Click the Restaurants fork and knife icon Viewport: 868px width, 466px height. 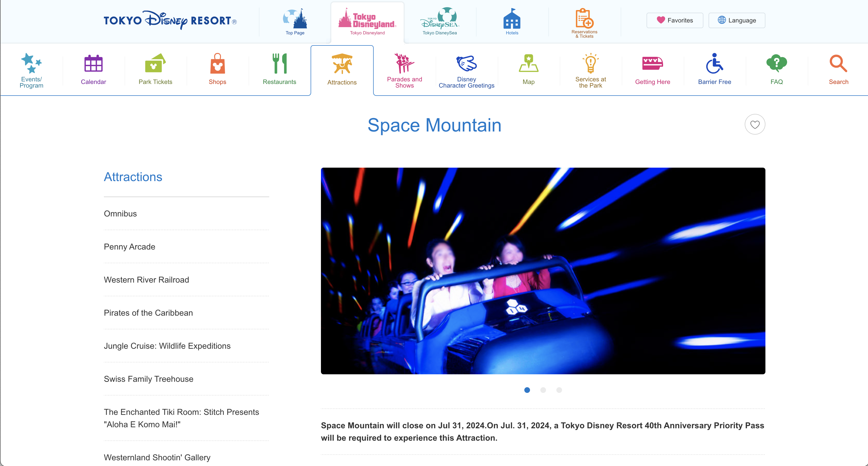(x=279, y=63)
